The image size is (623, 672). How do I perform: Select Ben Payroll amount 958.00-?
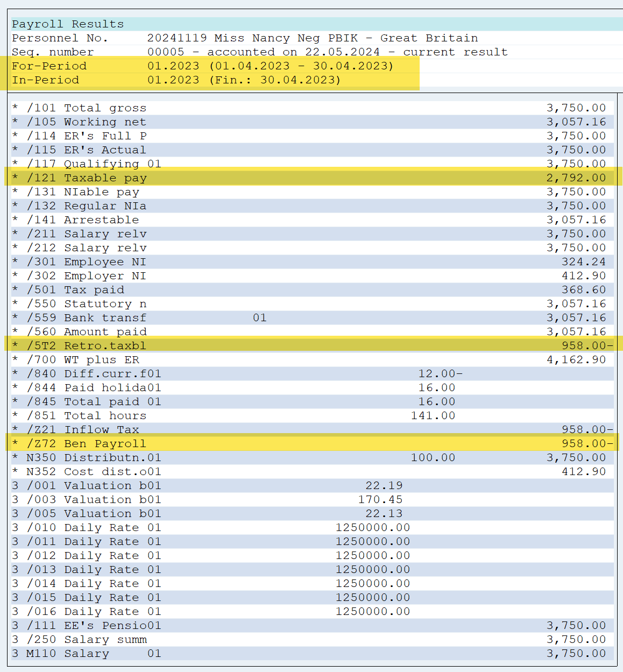tap(587, 444)
